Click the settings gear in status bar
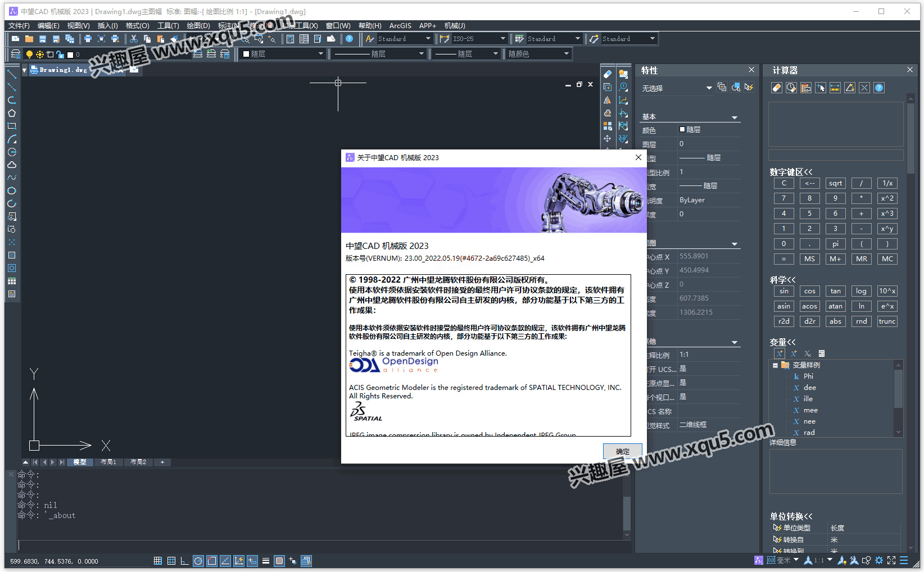The height and width of the screenshot is (572, 924). [x=879, y=560]
